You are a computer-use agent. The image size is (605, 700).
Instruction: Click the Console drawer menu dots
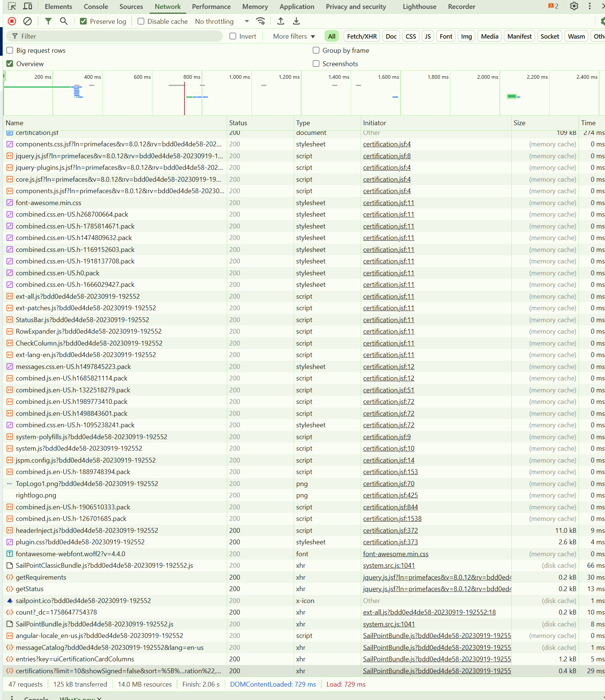(12, 697)
